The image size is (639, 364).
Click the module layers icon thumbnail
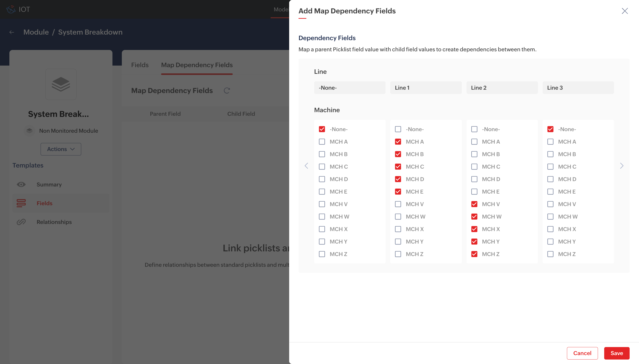61,84
